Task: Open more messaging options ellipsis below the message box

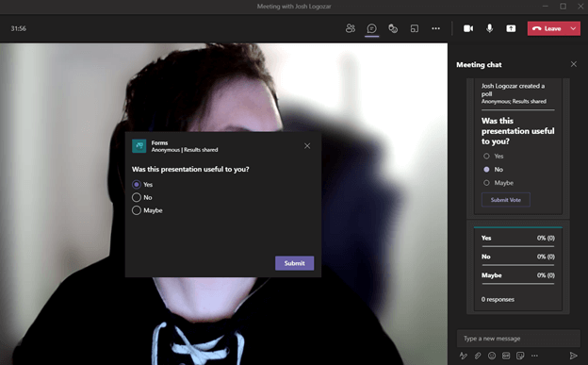Action: coord(534,356)
